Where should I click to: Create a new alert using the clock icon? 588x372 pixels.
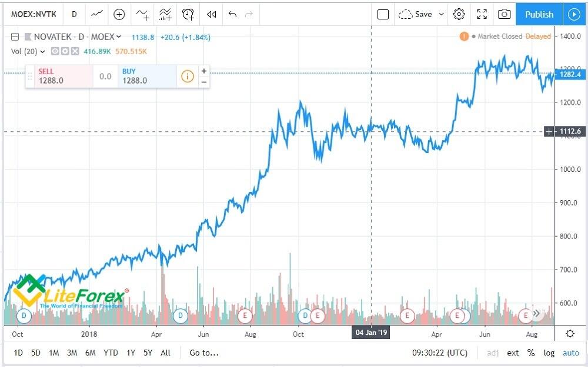click(189, 14)
